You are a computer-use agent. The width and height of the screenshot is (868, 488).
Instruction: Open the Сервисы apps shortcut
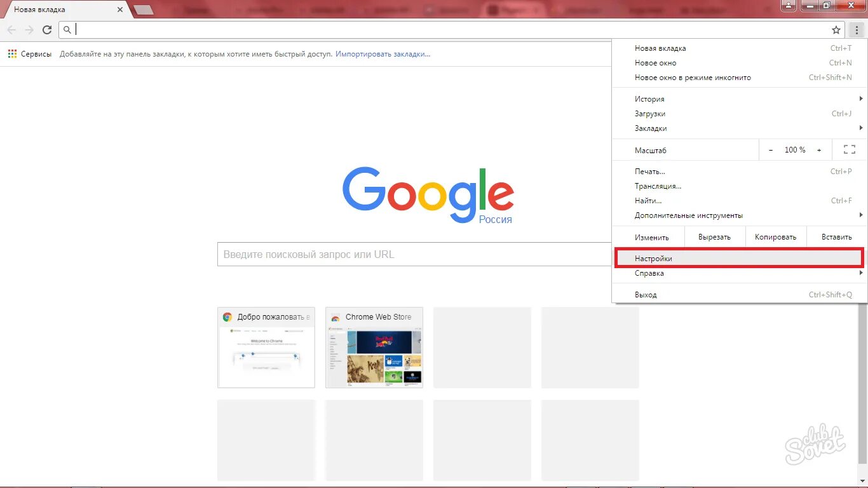tap(30, 54)
